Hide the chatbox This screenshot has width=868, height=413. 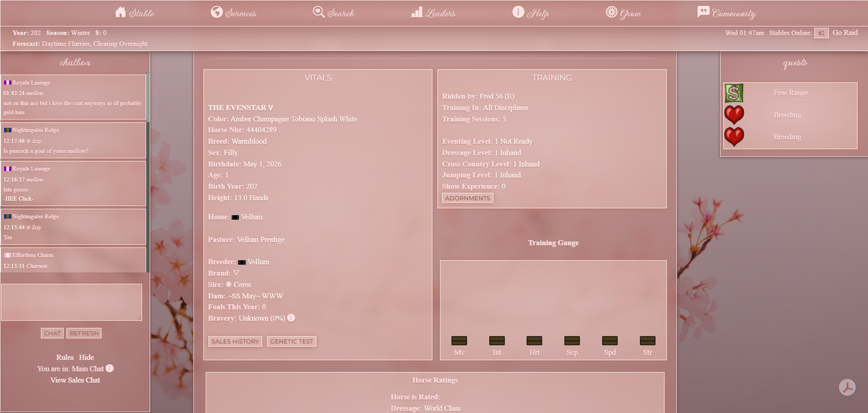point(86,357)
